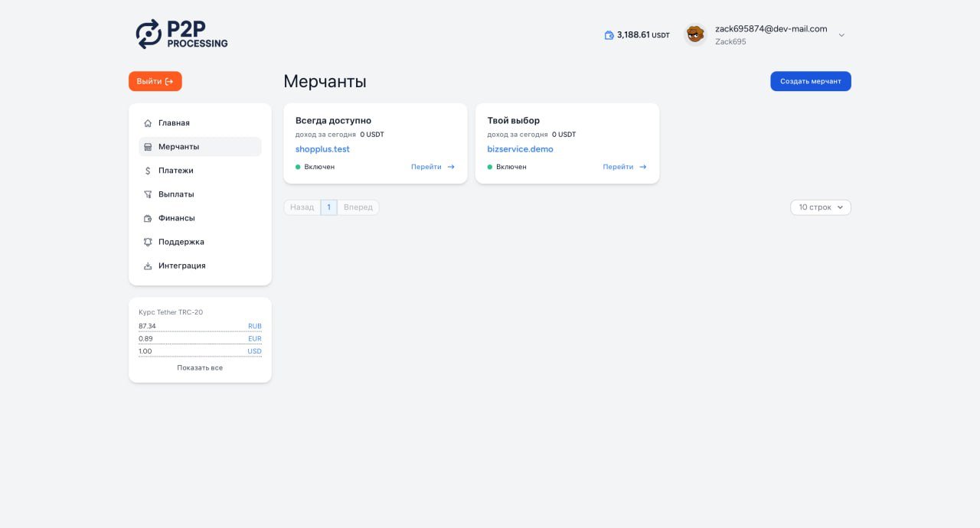Screen dimensions: 980x528
Task: Click the dollar icon beside Платежи
Action: pyautogui.click(x=148, y=171)
